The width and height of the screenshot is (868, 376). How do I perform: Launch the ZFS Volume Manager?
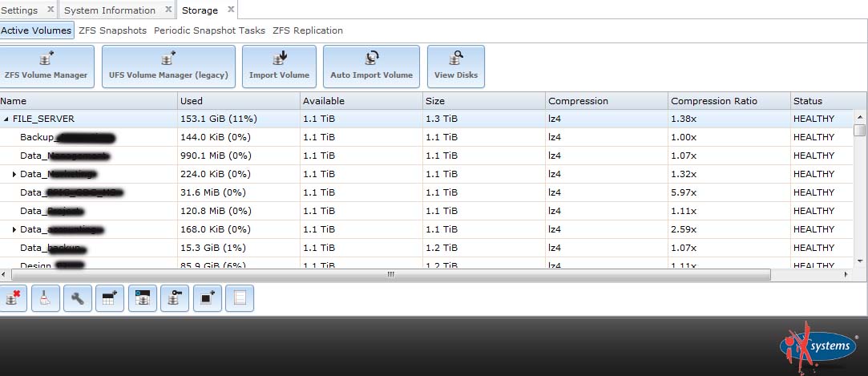[46, 67]
